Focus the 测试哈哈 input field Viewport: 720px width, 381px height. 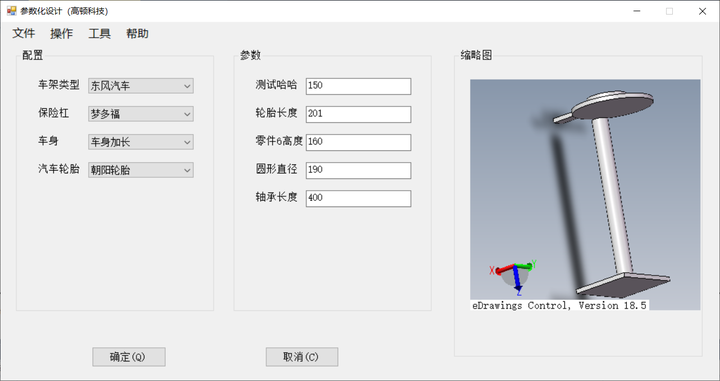[x=358, y=86]
